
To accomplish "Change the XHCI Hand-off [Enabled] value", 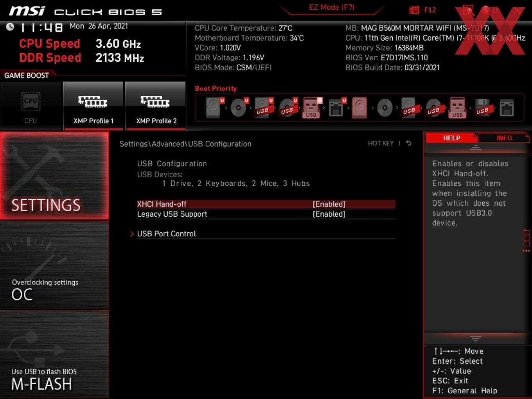I will coord(329,204).
